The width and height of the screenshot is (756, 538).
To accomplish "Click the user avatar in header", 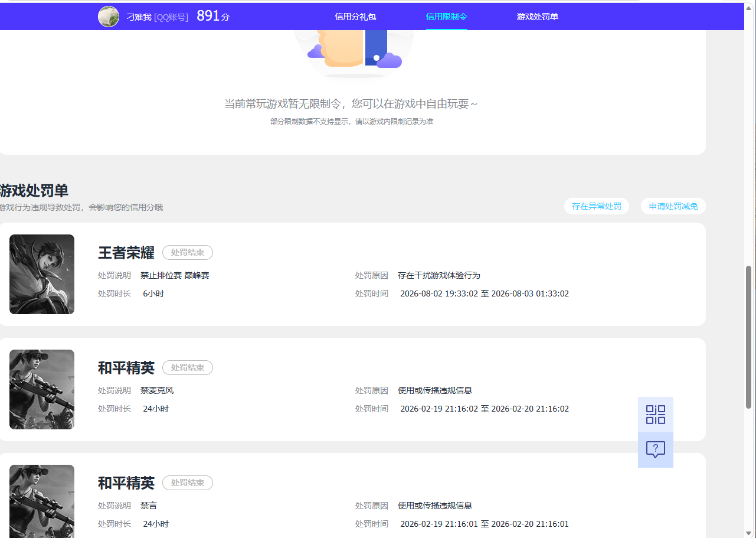I will 109,17.
